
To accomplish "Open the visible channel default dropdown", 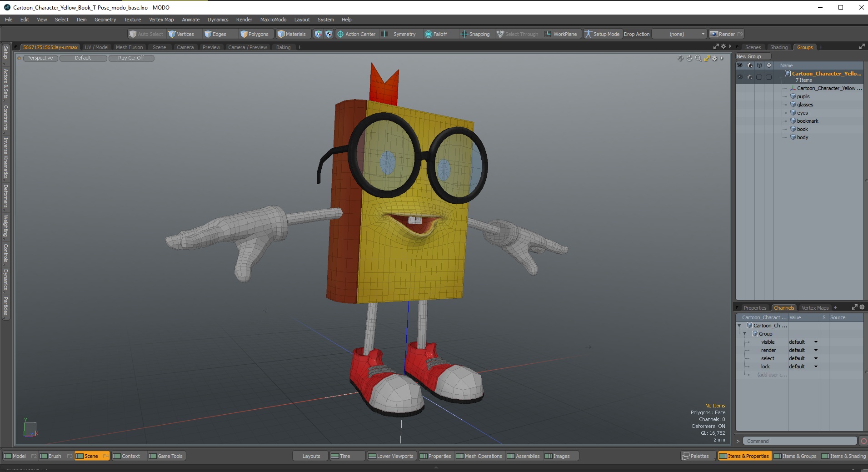I will (803, 342).
